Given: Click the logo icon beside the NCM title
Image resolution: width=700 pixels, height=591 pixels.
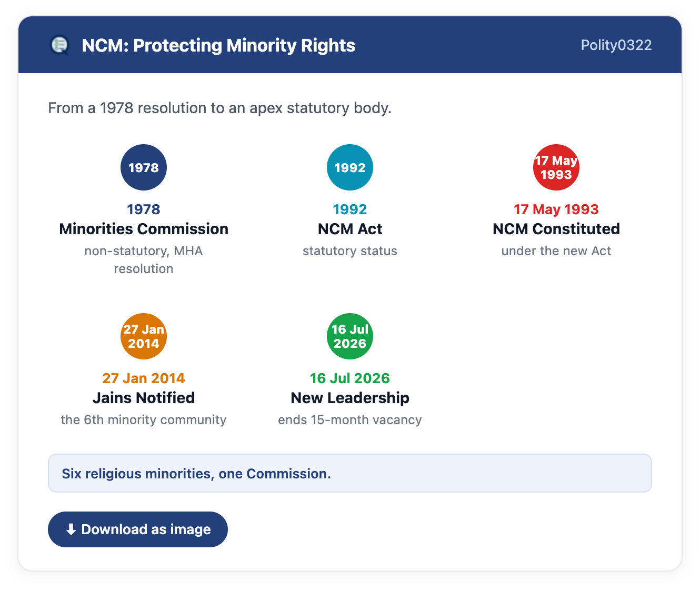Looking at the screenshot, I should [x=59, y=45].
